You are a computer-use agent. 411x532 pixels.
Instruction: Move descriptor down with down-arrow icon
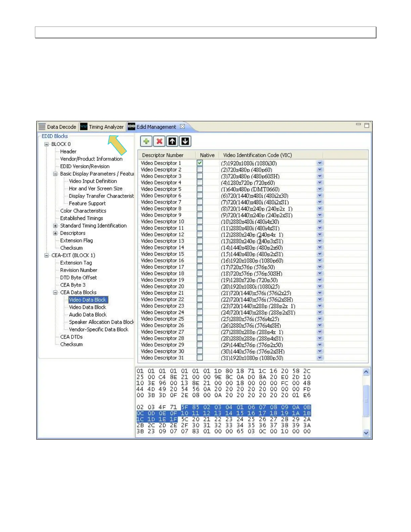click(x=185, y=141)
